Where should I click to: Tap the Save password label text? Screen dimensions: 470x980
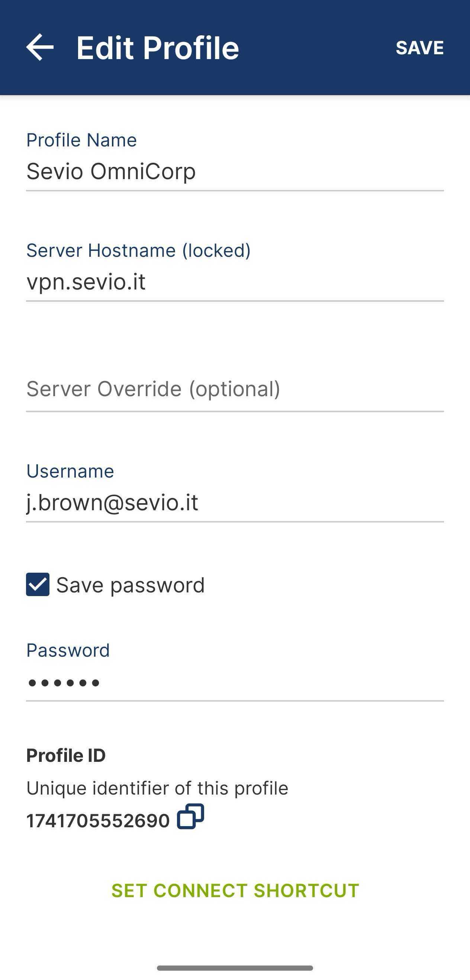click(130, 585)
